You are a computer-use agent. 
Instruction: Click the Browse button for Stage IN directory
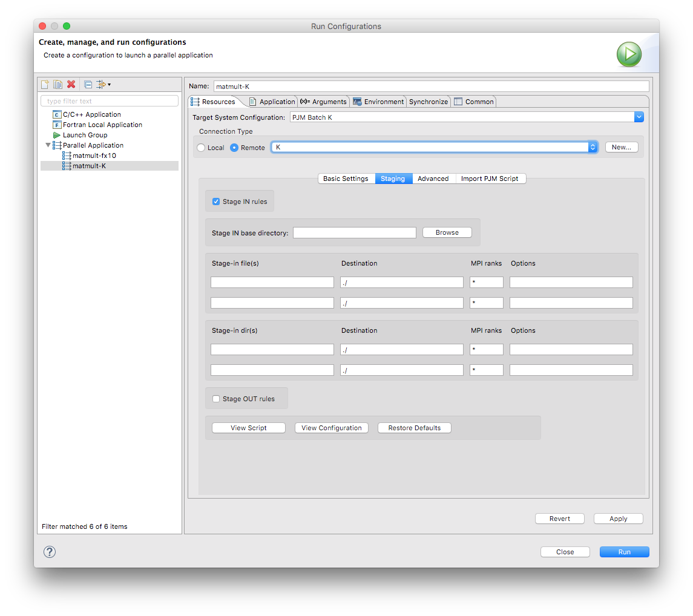[x=447, y=232]
